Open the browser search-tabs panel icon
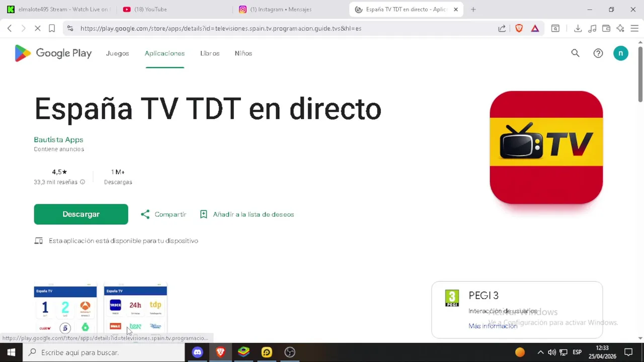 (x=555, y=29)
